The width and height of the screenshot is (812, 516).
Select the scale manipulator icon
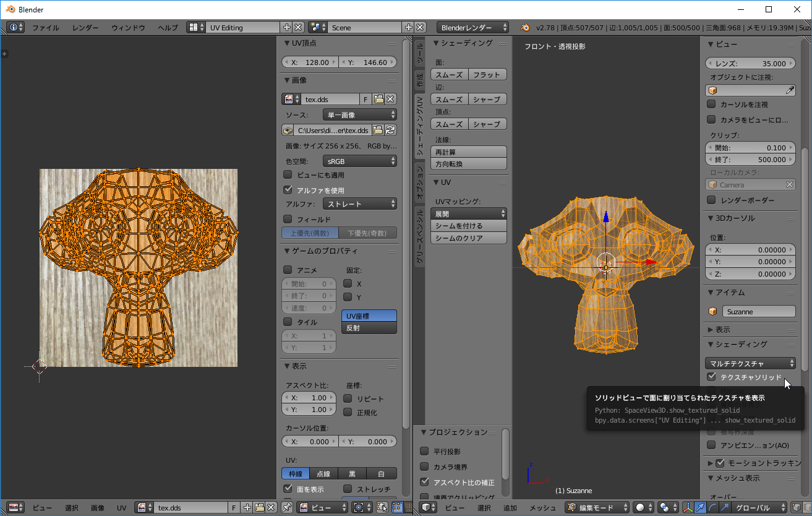point(724,507)
